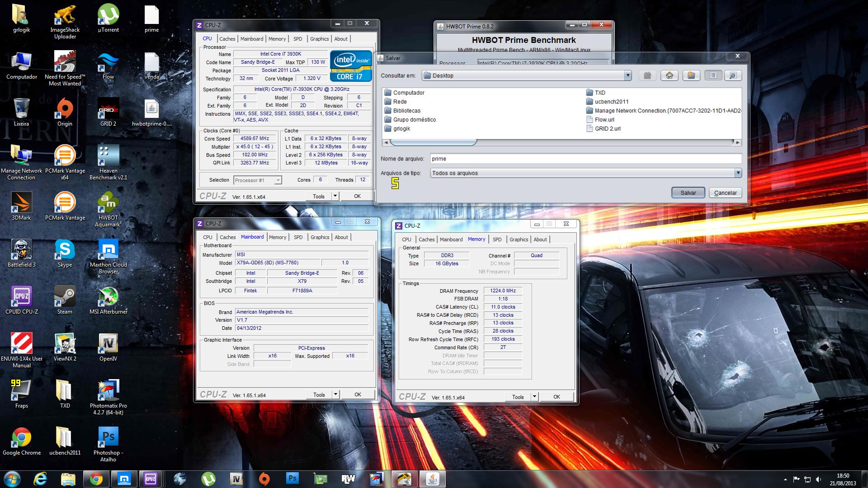Switch to Caches tab in CPU-Z CPU window
This screenshot has height=488, width=868.
[x=227, y=39]
